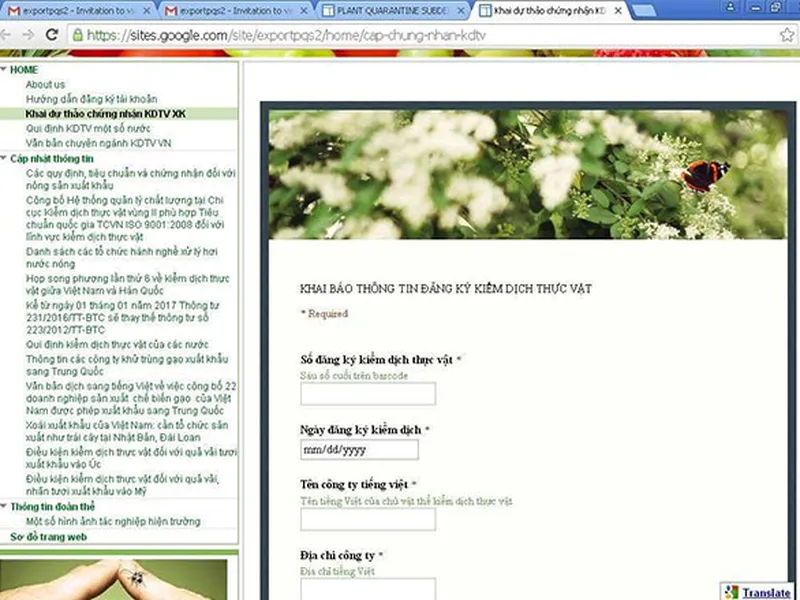
Task: Click the Google Translate icon
Action: pos(731,591)
